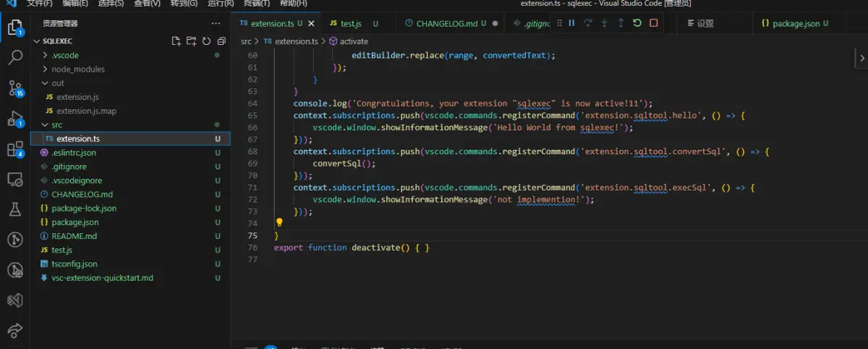
Task: Open explorer panel more actions (…) menu
Action: pos(217,23)
